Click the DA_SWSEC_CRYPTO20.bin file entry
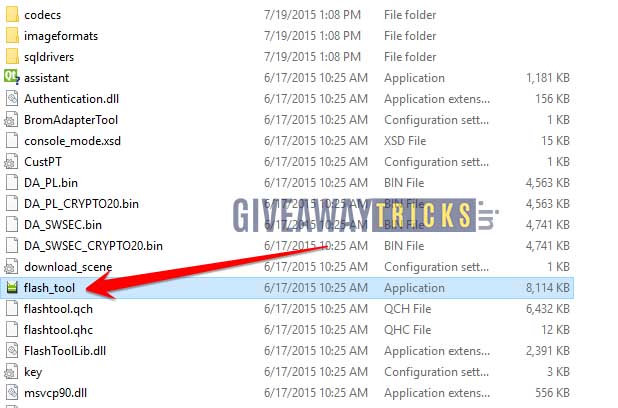Viewport: 618px width, 408px height. click(x=93, y=246)
